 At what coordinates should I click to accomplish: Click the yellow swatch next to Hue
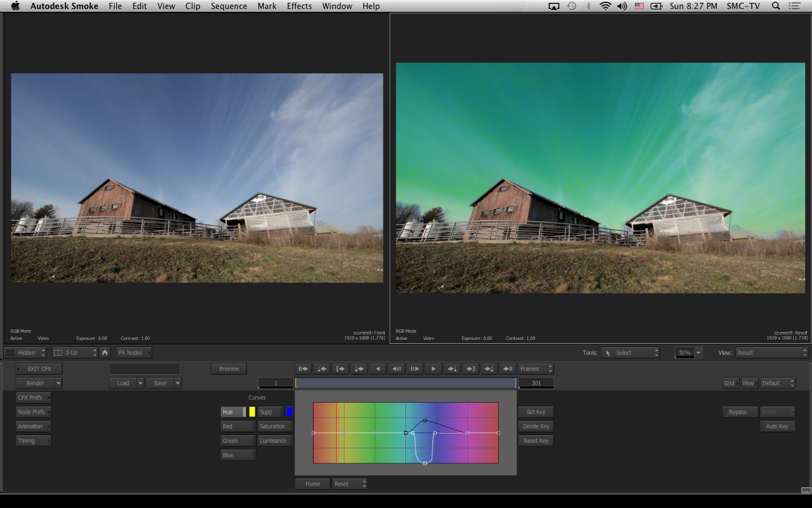(252, 412)
